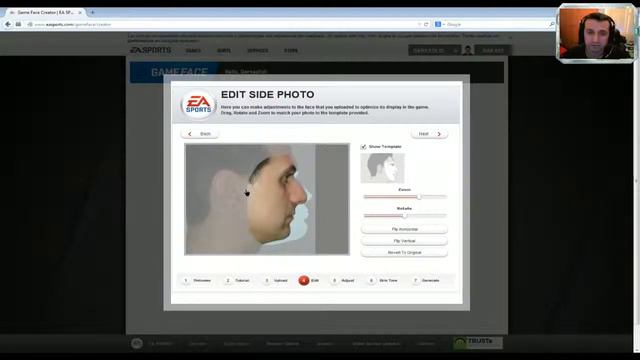Click the Back button in dialog
Viewport: 640px width, 360px height.
(x=200, y=134)
